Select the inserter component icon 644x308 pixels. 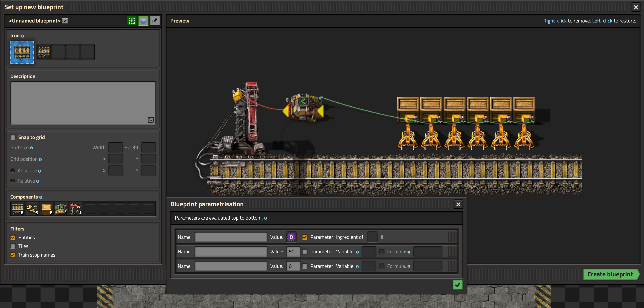[x=32, y=209]
